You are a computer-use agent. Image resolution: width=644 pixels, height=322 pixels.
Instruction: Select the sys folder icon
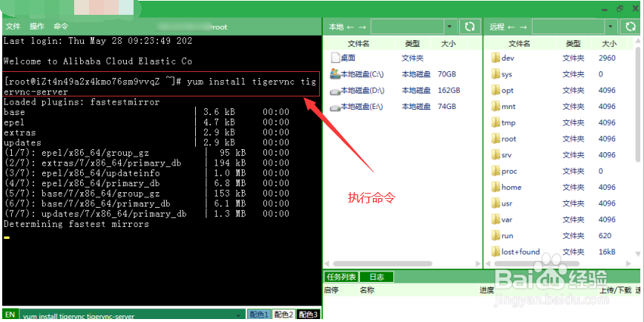(x=496, y=74)
